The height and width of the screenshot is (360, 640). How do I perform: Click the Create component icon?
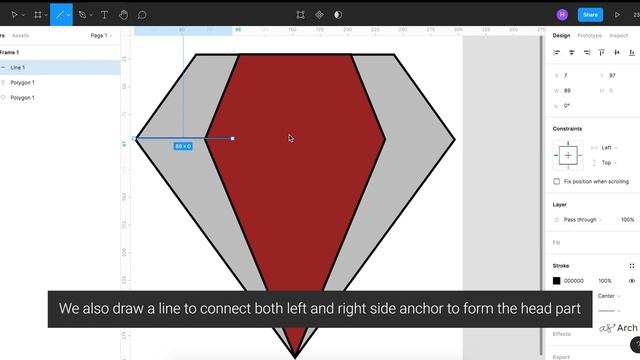(x=319, y=15)
